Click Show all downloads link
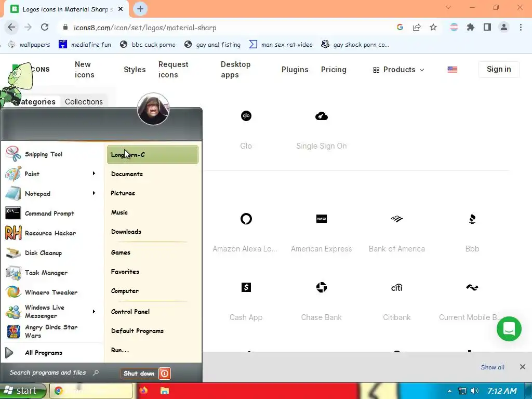This screenshot has width=532, height=399. tap(493, 367)
